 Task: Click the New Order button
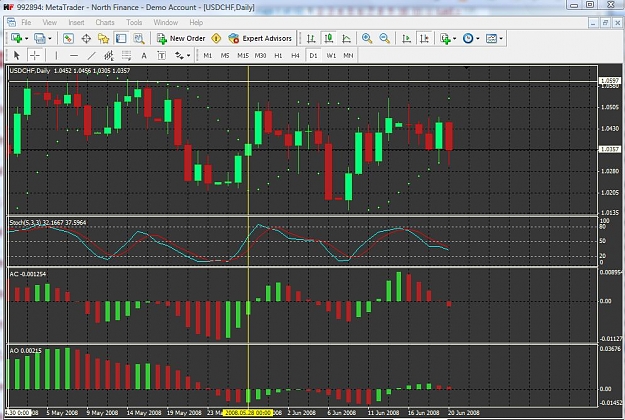pos(181,39)
